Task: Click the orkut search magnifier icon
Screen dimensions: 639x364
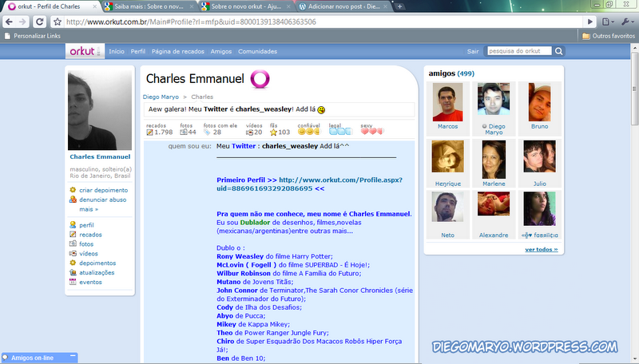Action: coord(558,51)
